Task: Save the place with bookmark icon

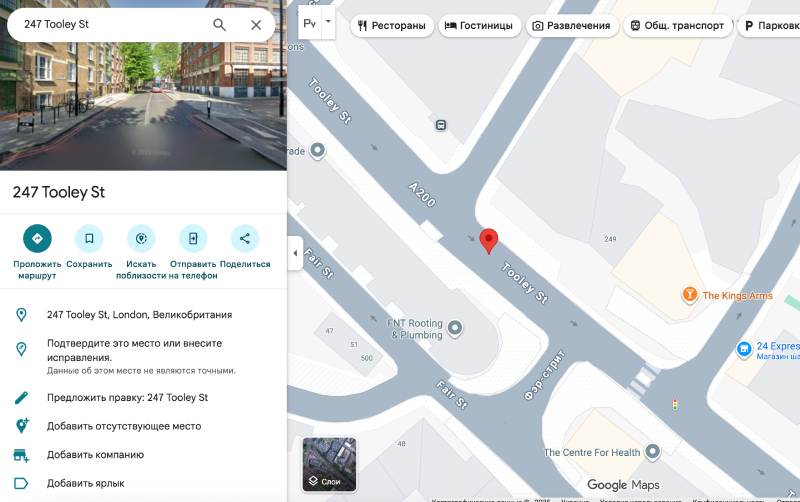Action: pyautogui.click(x=89, y=238)
